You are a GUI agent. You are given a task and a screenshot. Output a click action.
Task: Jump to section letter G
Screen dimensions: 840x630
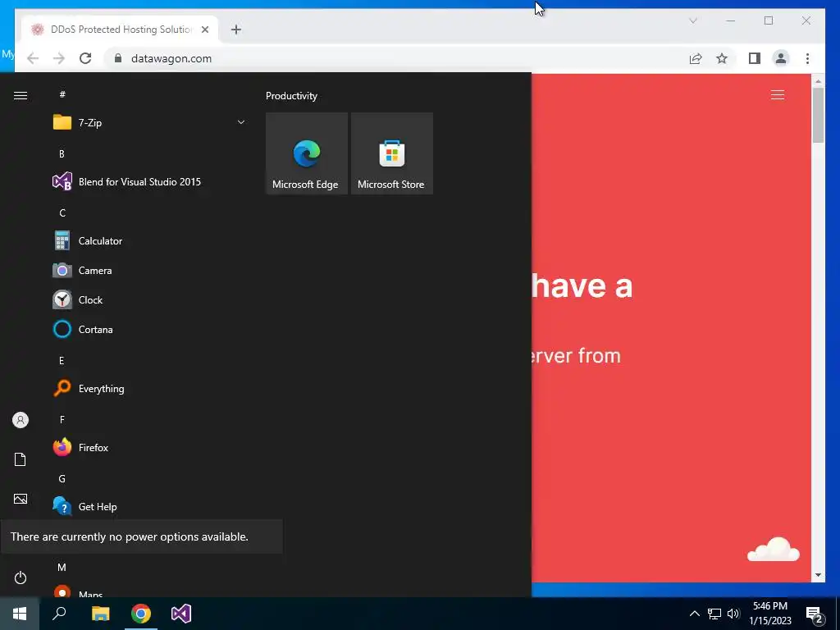point(62,478)
